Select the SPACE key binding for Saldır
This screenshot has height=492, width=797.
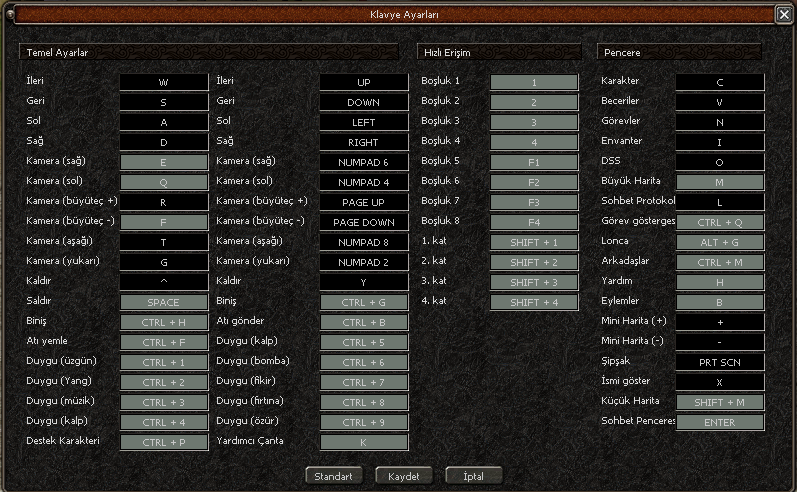163,302
